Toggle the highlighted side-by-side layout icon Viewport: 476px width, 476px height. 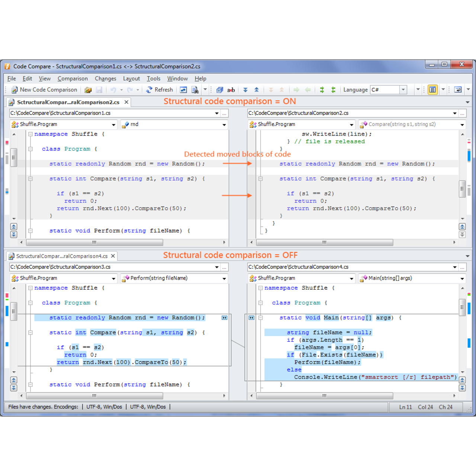(432, 90)
